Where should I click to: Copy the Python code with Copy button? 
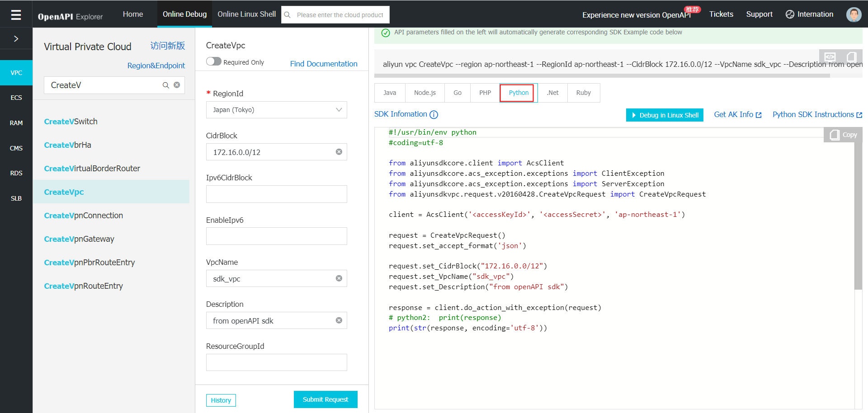tap(844, 135)
